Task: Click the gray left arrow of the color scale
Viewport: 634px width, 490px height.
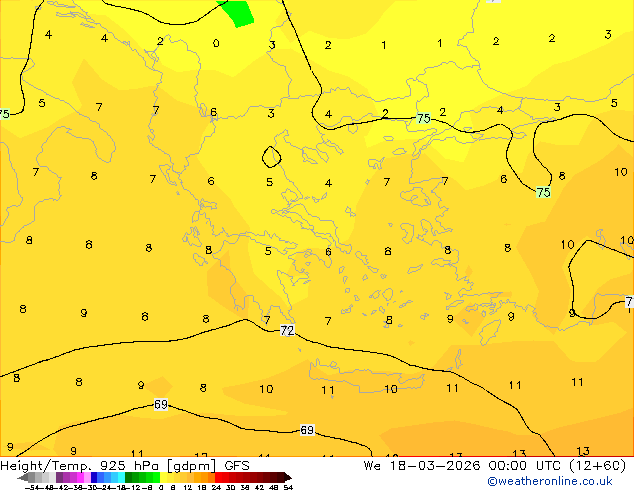Action: pyautogui.click(x=23, y=477)
